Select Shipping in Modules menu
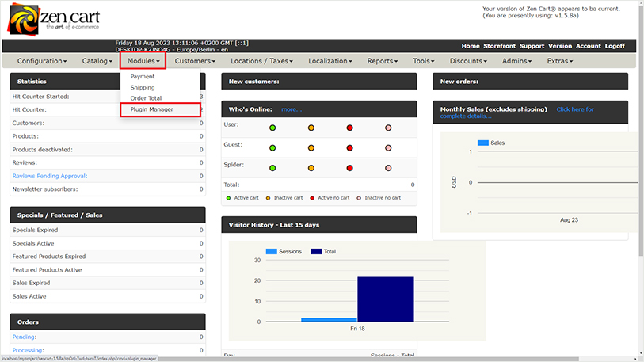644x362 pixels. point(142,87)
